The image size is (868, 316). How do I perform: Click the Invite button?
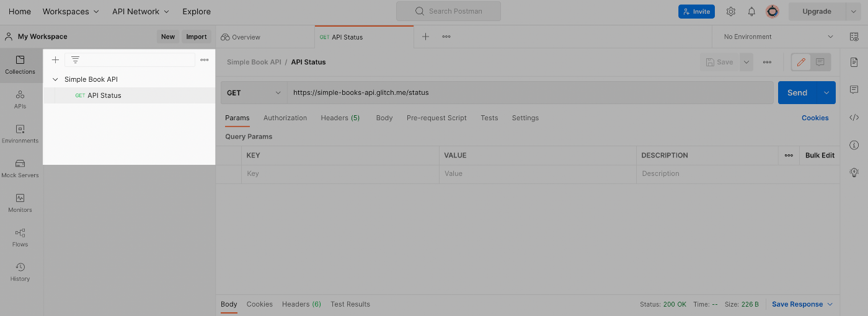tap(696, 11)
